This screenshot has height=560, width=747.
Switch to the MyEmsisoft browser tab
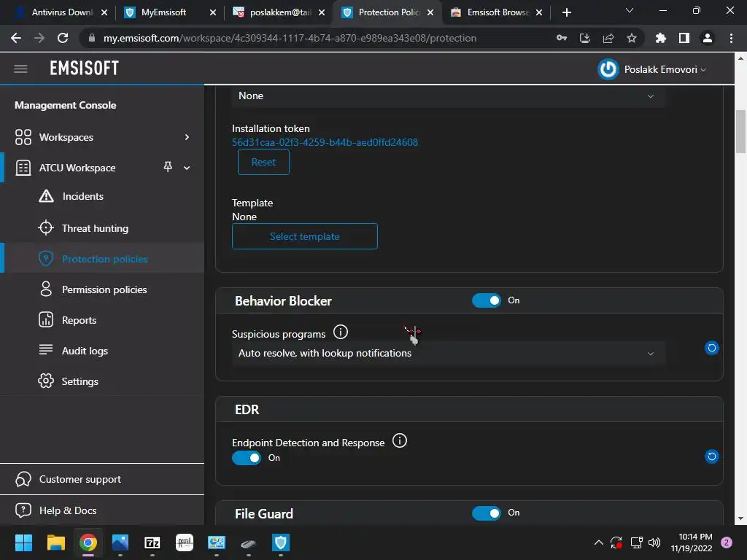pyautogui.click(x=169, y=12)
